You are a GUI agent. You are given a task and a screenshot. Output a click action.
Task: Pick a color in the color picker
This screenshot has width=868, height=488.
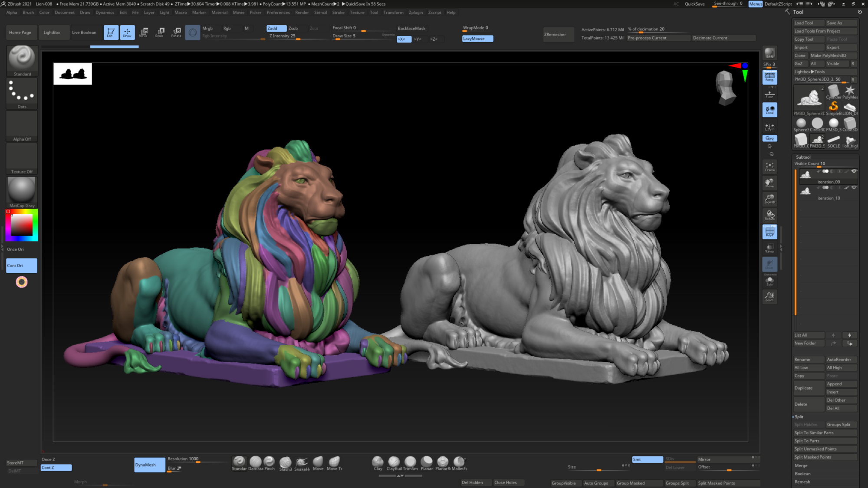[22, 225]
